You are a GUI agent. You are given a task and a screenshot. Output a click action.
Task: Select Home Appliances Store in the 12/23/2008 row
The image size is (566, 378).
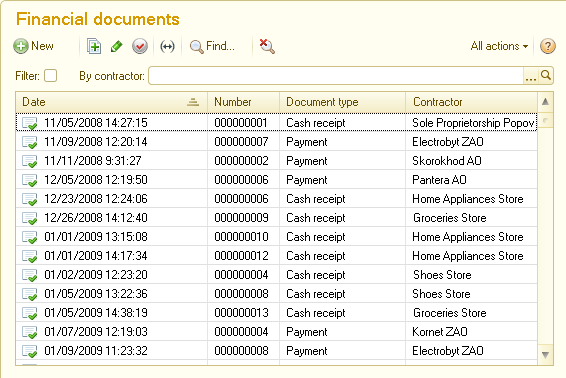[468, 199]
